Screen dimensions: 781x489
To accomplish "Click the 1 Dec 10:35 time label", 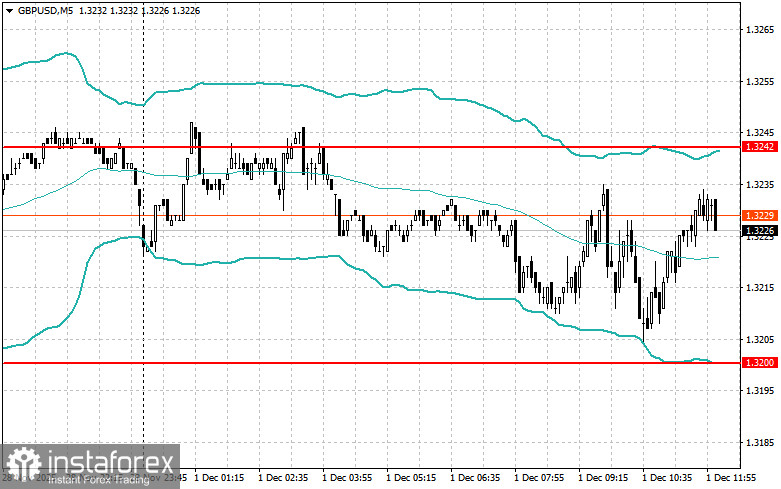I will (x=667, y=478).
